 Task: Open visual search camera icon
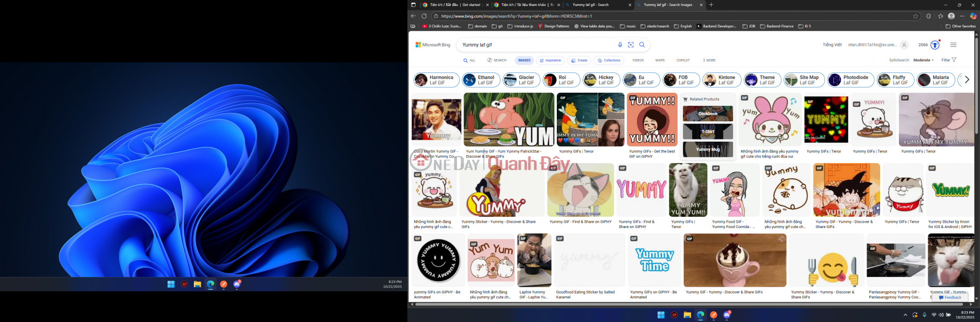(631, 45)
